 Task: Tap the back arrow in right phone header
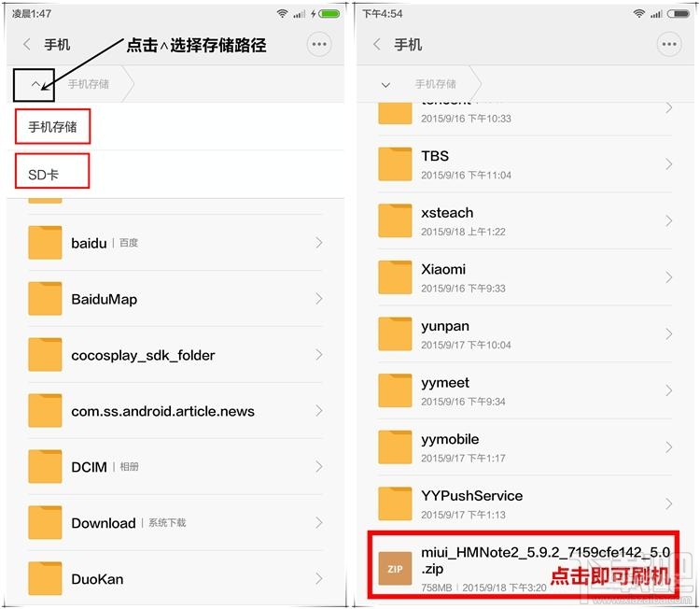[377, 44]
